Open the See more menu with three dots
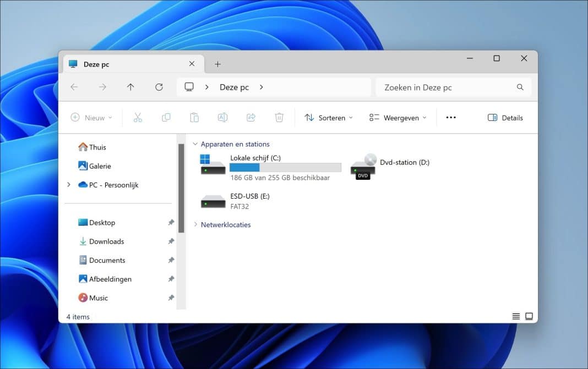 pos(451,117)
